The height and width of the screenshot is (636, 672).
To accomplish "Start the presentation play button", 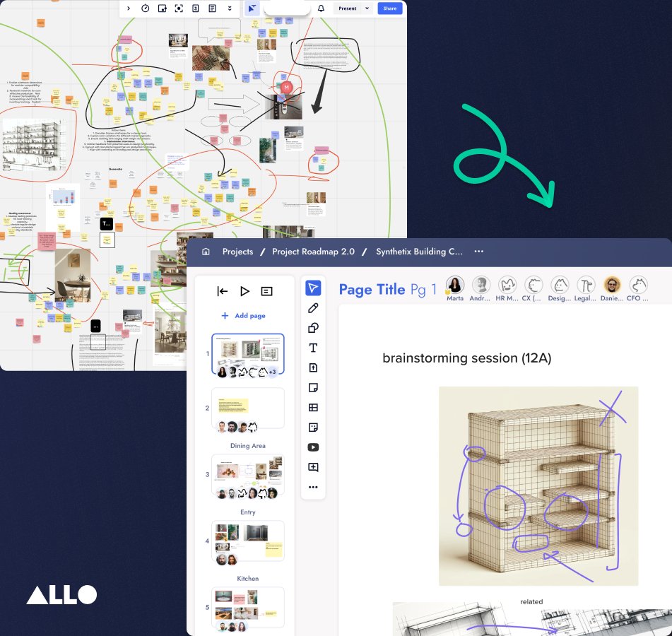I will click(244, 291).
